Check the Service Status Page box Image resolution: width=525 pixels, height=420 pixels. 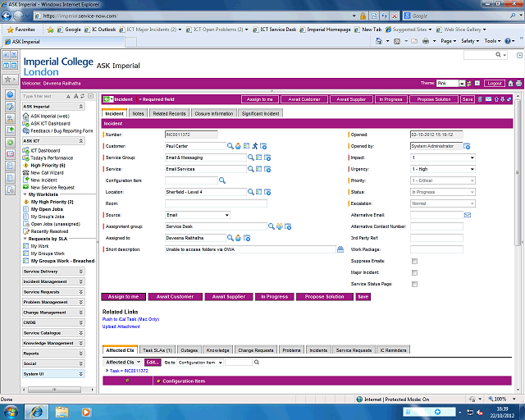(x=414, y=283)
